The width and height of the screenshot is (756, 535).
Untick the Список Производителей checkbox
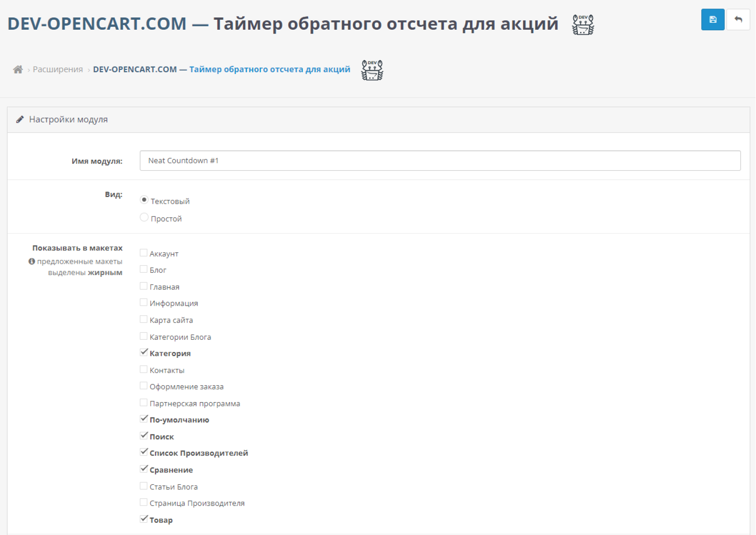point(144,452)
